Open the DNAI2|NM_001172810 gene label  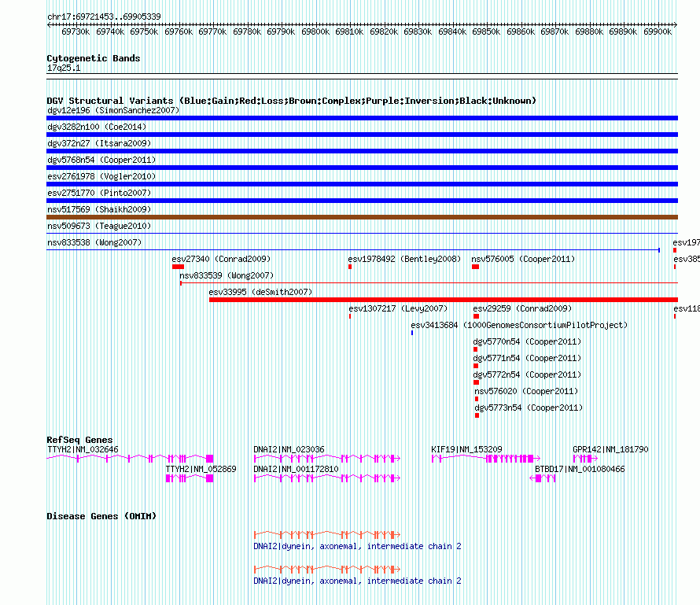click(296, 469)
